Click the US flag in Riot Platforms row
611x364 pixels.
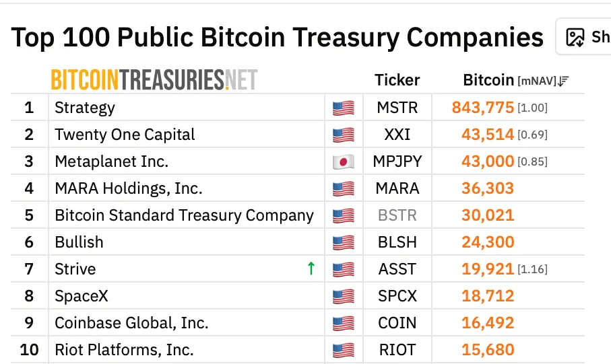(344, 350)
